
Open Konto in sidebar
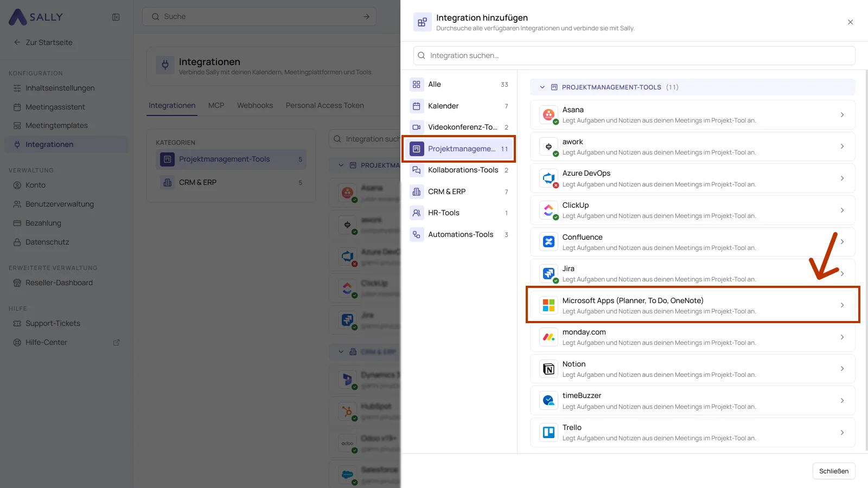66,185
